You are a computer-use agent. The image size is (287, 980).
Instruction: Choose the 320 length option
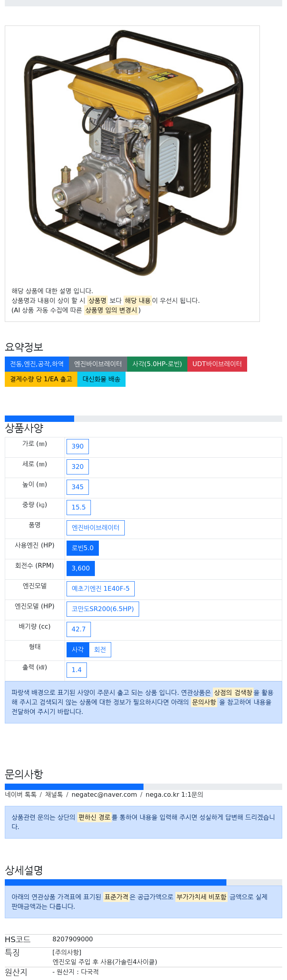tap(78, 467)
